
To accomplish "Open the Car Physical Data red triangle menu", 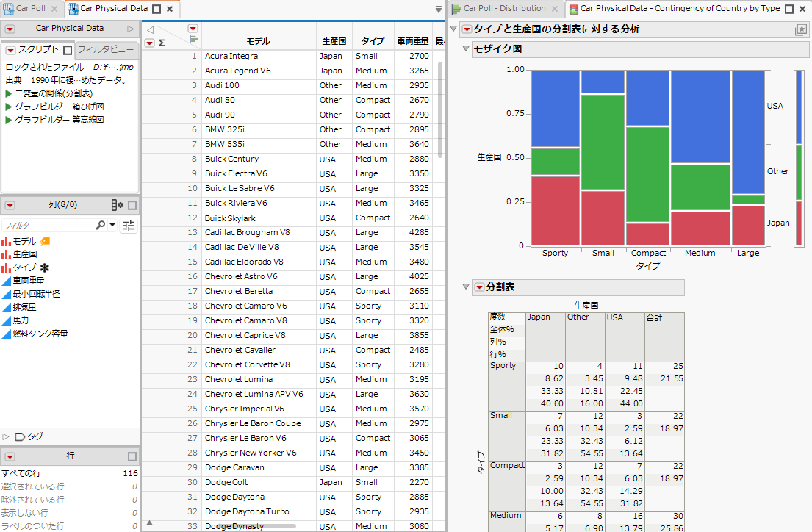I will tap(10, 29).
